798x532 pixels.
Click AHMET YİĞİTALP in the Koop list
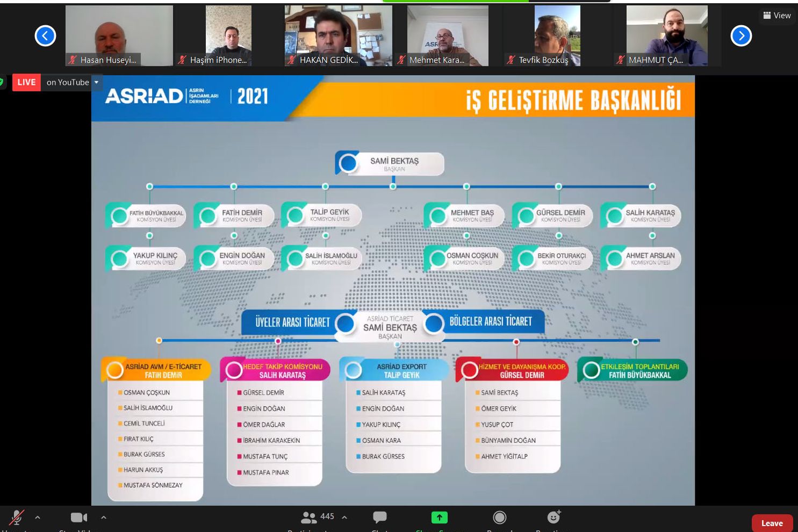(x=505, y=456)
